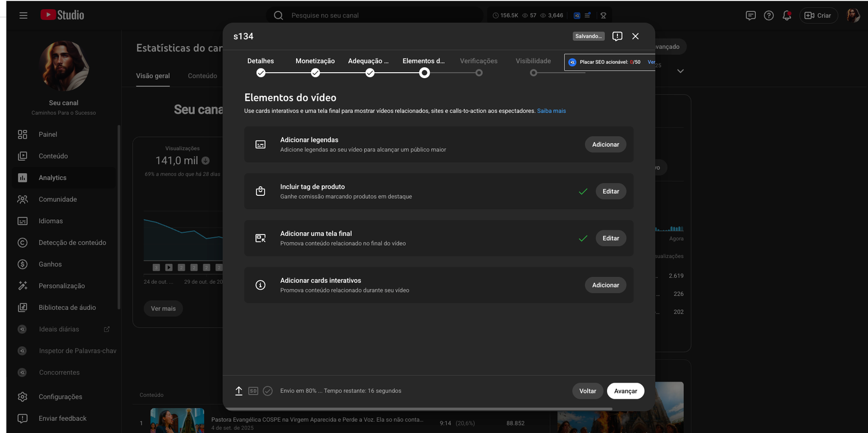Click Adicionar for Adicionar legendas
The height and width of the screenshot is (433, 868).
click(x=605, y=144)
